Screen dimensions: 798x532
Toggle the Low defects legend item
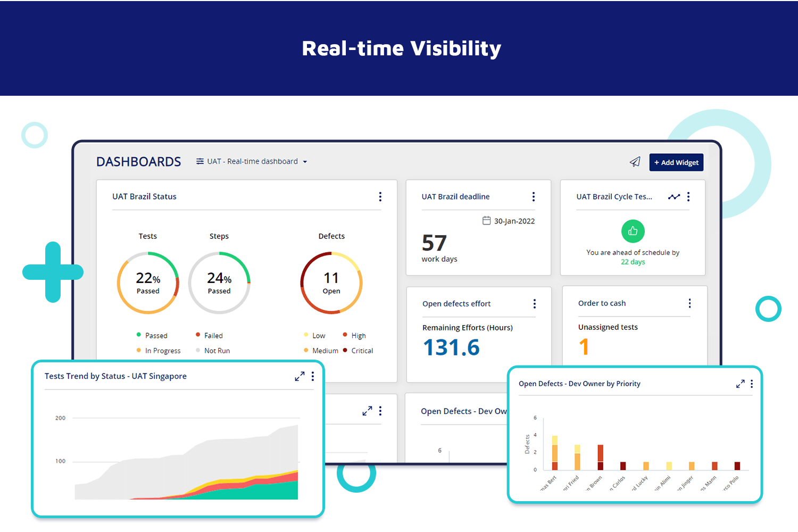(314, 336)
